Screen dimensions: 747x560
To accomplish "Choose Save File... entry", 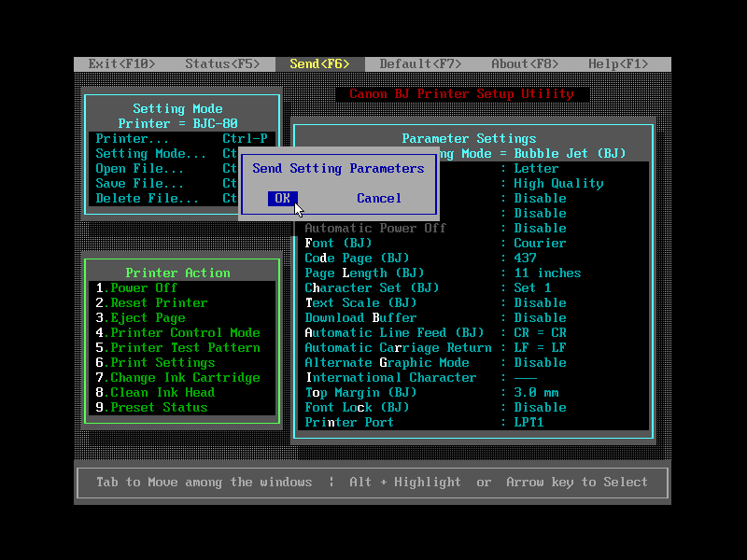I will [163, 183].
